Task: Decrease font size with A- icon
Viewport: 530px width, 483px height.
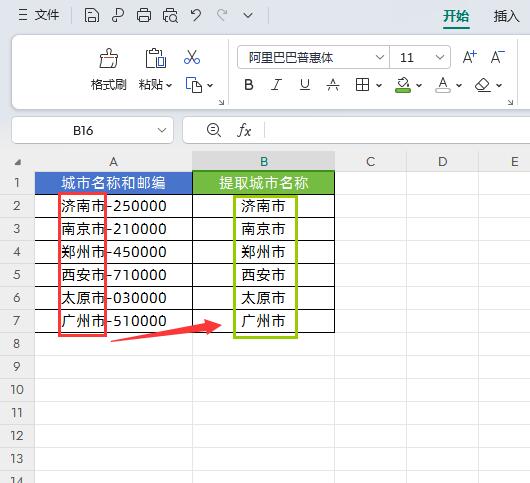Action: (x=498, y=57)
